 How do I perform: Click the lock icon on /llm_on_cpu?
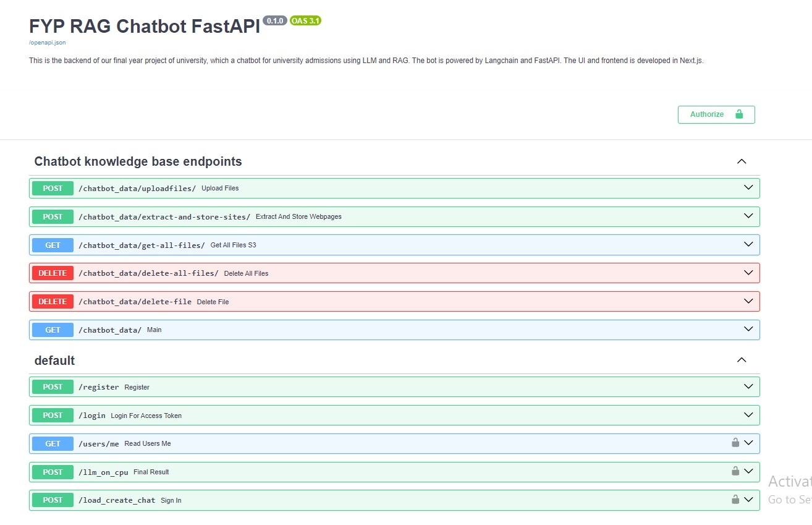pos(735,471)
